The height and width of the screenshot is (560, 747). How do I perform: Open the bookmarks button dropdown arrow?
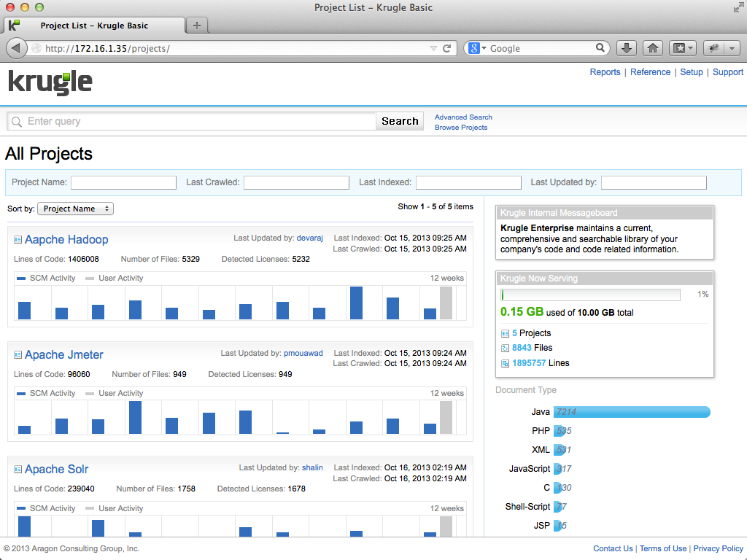coord(690,48)
